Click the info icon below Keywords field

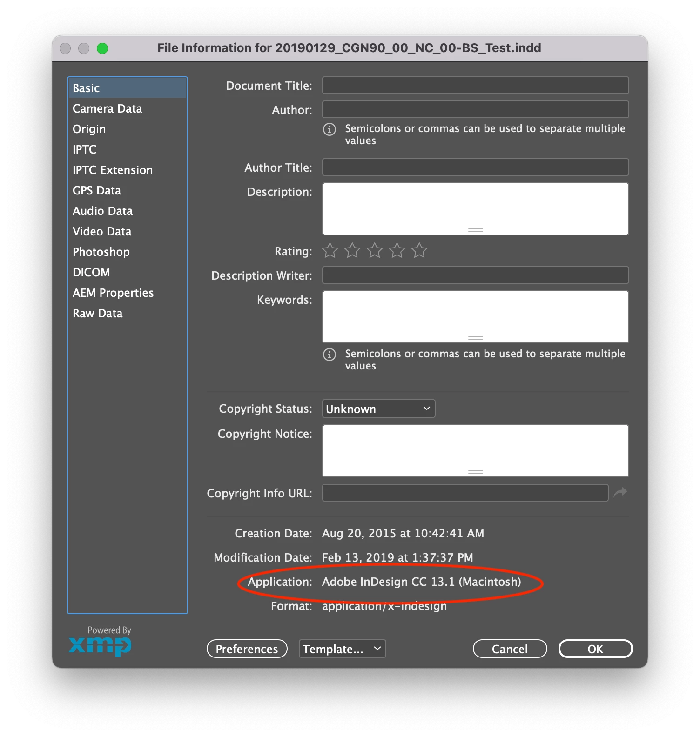330,355
